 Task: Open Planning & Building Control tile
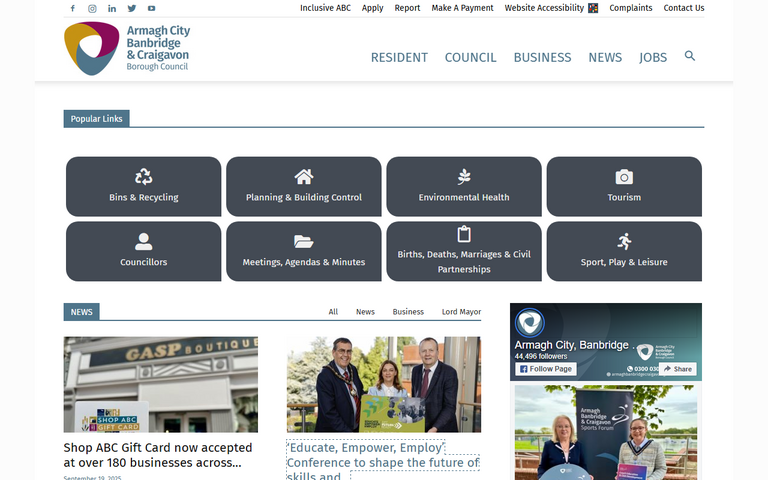[x=304, y=187]
